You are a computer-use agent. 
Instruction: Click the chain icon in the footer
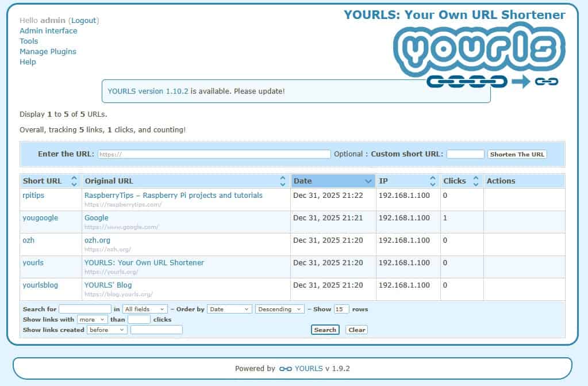tap(285, 369)
